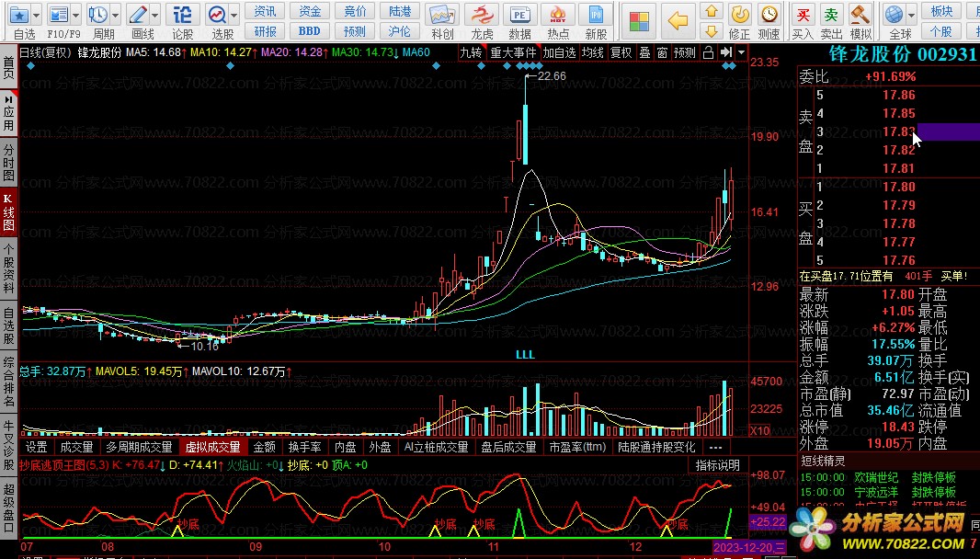Open the 选股 stock screener icon
Screen dimensions: 980x559
pyautogui.click(x=217, y=15)
